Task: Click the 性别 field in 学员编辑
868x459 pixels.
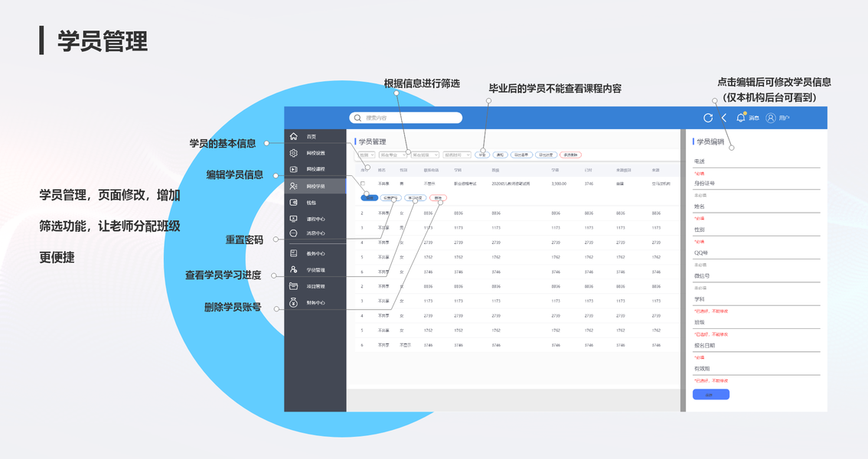Action: (756, 229)
